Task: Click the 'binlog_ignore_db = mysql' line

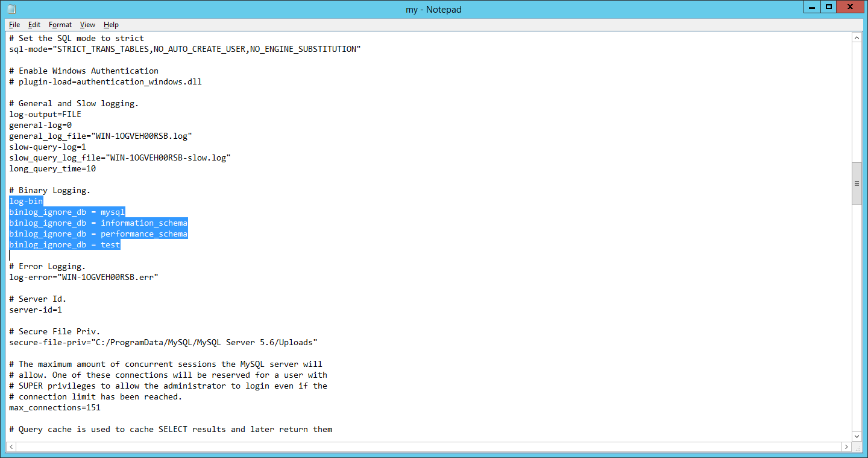Action: coord(67,212)
